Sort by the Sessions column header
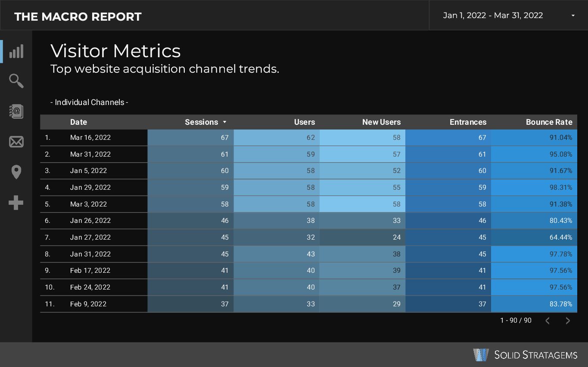588x367 pixels. [201, 122]
